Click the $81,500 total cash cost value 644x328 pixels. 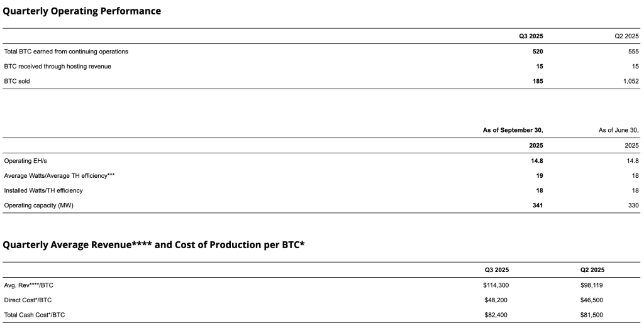(592, 315)
